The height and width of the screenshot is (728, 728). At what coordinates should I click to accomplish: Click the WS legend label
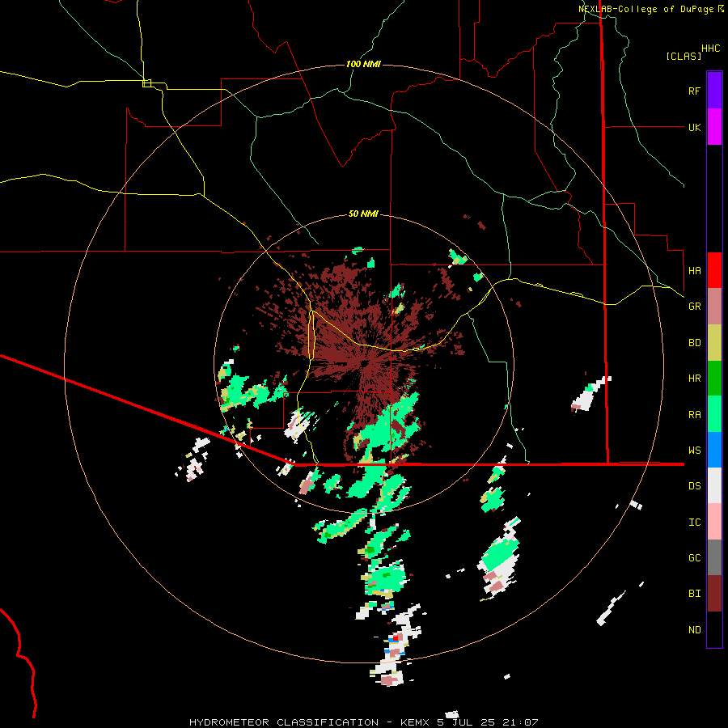[x=694, y=451]
